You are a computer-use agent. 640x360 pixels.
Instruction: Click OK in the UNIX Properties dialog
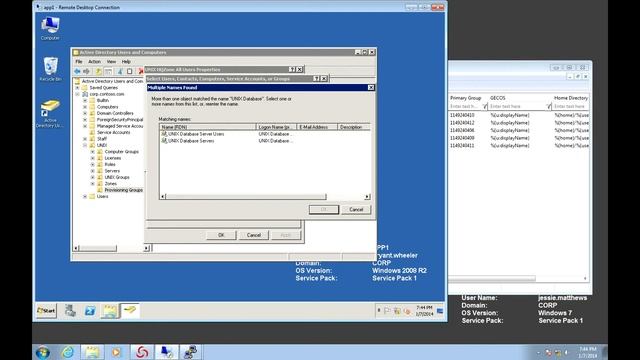(x=221, y=235)
